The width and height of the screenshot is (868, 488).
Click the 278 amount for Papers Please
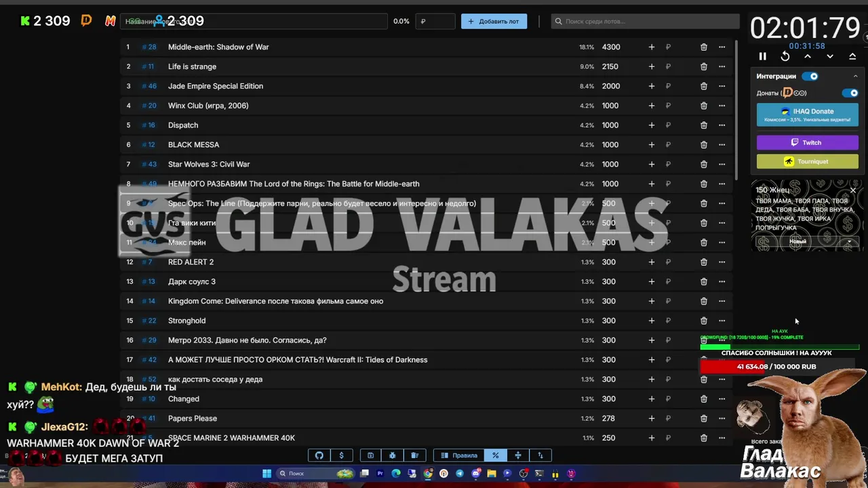coord(608,418)
